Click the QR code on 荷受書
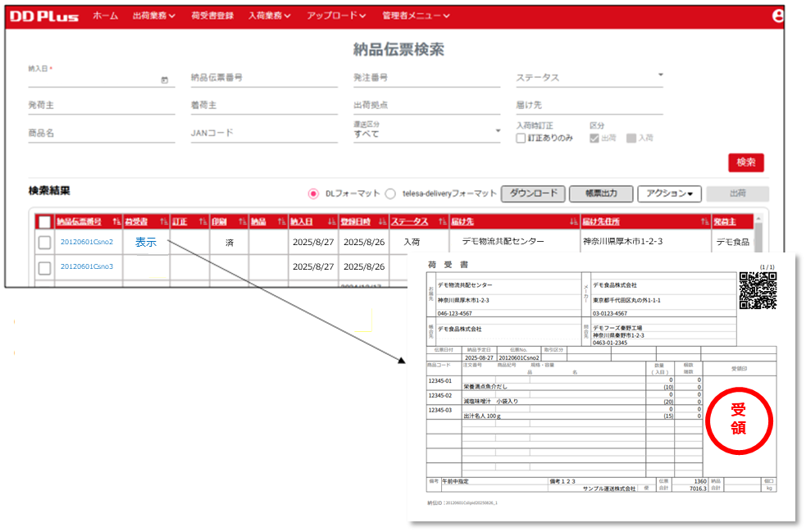806x532 pixels. pos(758,290)
